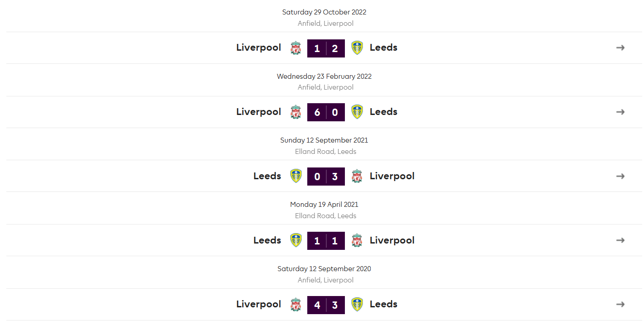Click the 1-1 score box
Image resolution: width=644 pixels, height=325 pixels.
pos(326,241)
